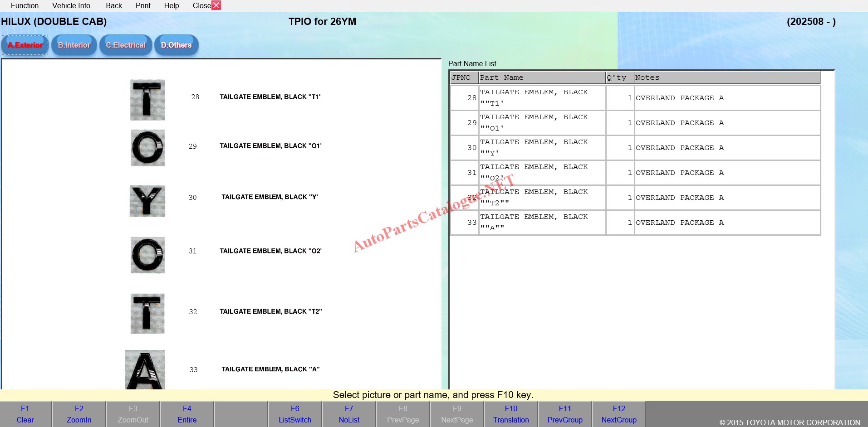This screenshot has height=427, width=868.
Task: Click the red Close X icon
Action: point(216,5)
